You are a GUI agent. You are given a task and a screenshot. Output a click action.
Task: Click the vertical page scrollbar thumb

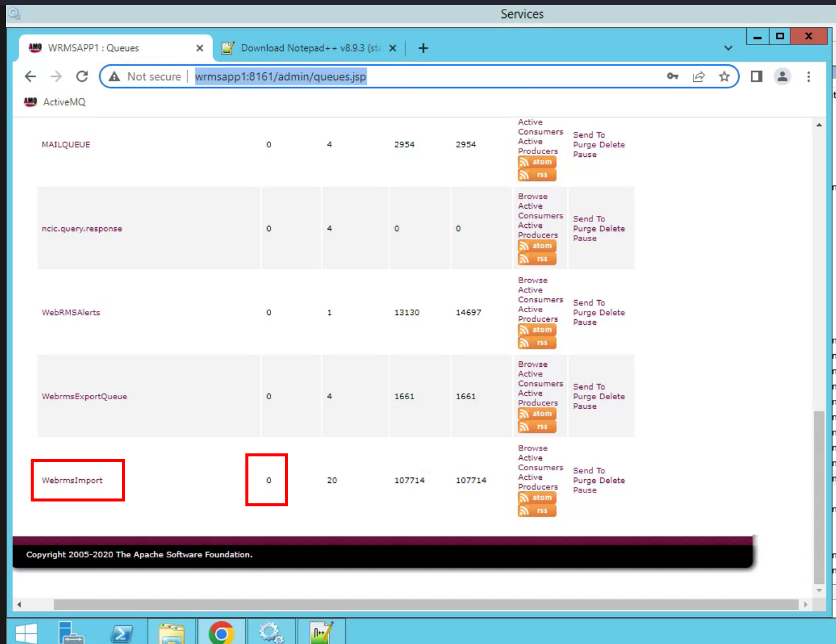point(819,497)
